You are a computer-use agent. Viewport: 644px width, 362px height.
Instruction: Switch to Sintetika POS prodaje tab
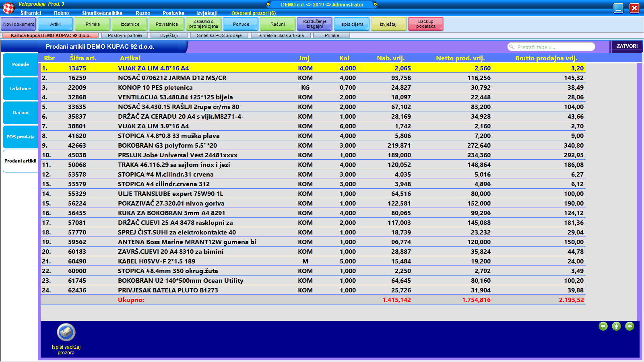(x=219, y=35)
